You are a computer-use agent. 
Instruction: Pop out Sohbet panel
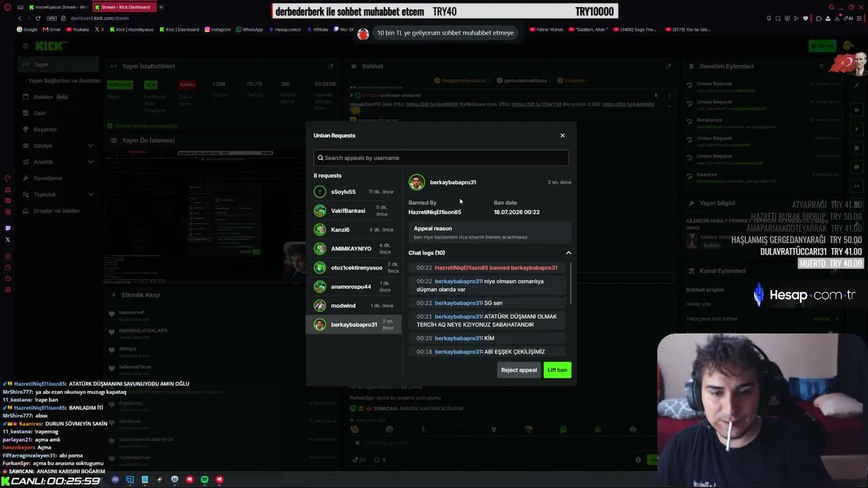coord(669,66)
